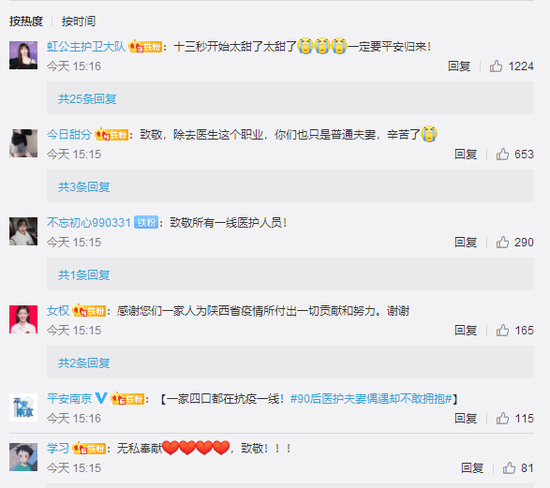
Task: Click thumbs-up on 学习's comment
Action: tap(509, 468)
